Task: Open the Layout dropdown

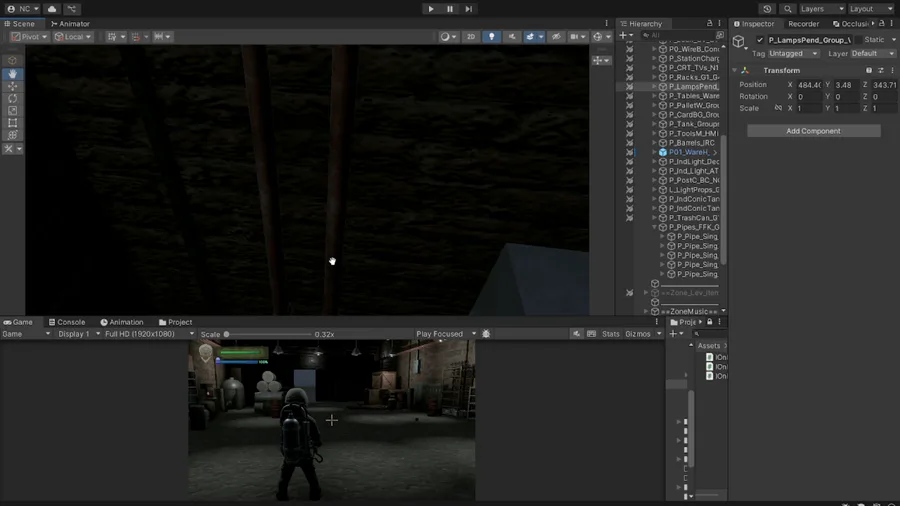Action: (x=871, y=9)
